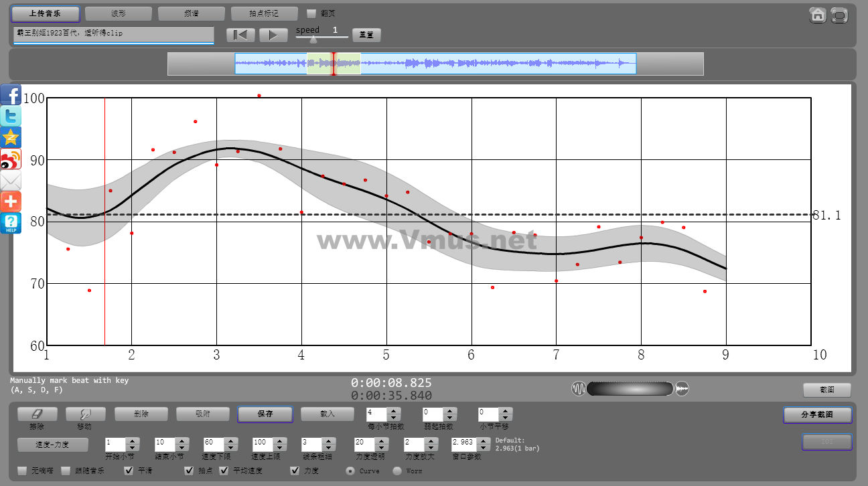This screenshot has height=486, width=868.
Task: Increase 线条粗细 line thickness stepper
Action: point(328,441)
